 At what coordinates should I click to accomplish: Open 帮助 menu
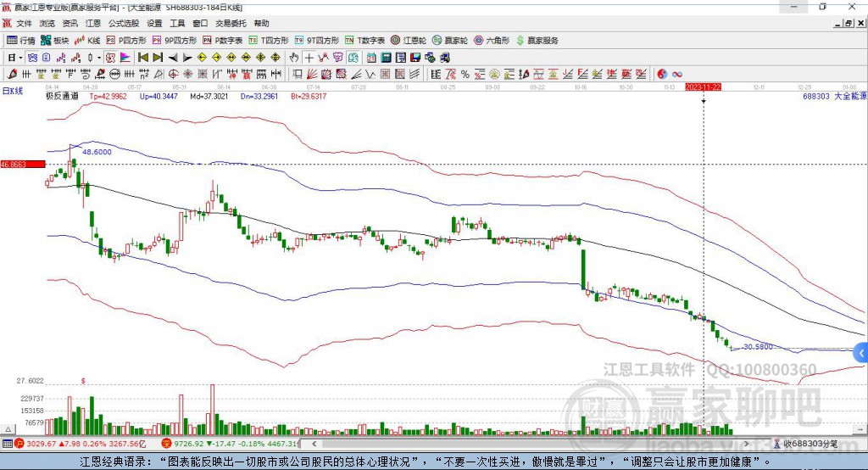pos(261,23)
